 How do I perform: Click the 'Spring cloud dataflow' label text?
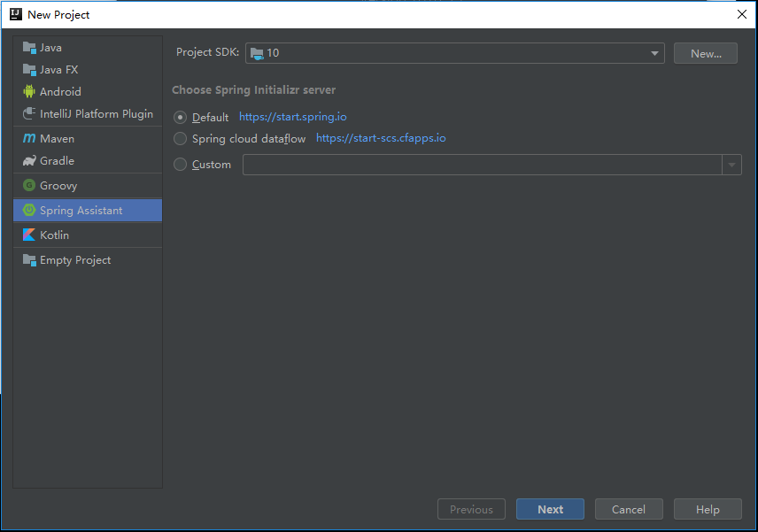tap(249, 139)
